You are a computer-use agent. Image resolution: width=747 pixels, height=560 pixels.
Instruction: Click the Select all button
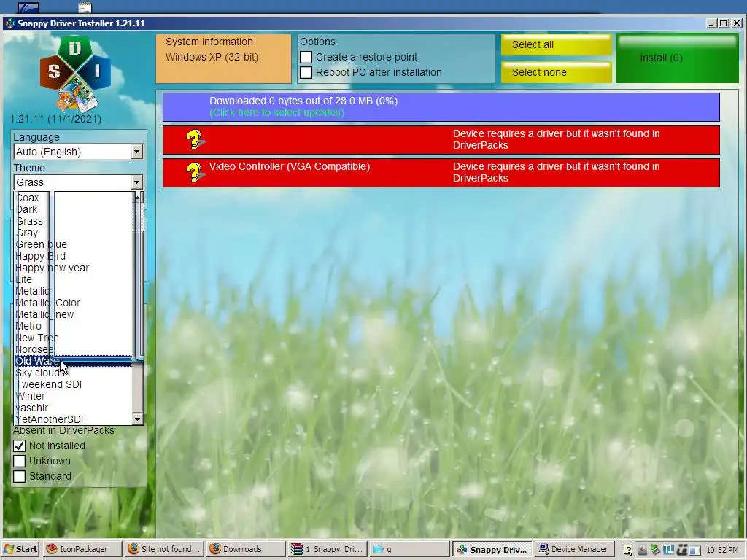coord(556,44)
